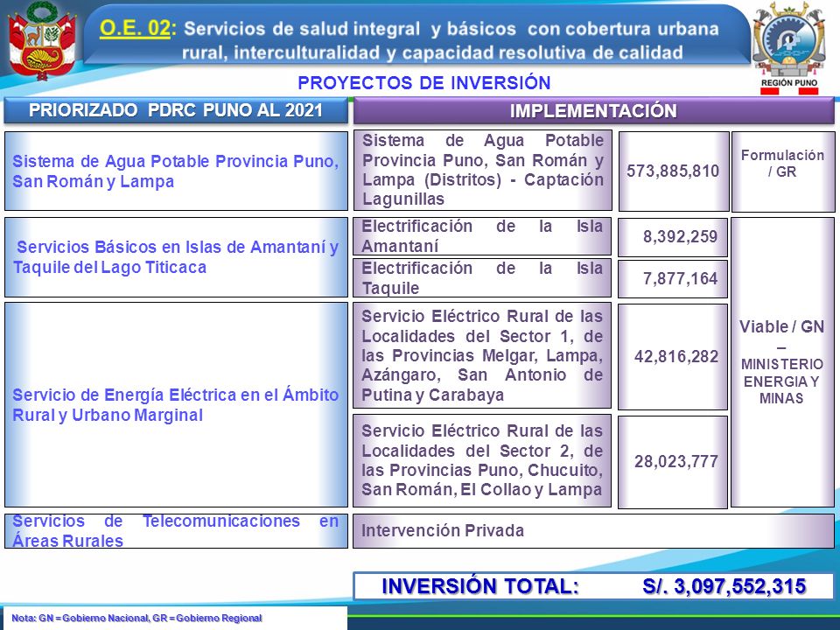Click Servicio de Energía Eléctrica en el Ámbito Rural box

tap(176, 404)
